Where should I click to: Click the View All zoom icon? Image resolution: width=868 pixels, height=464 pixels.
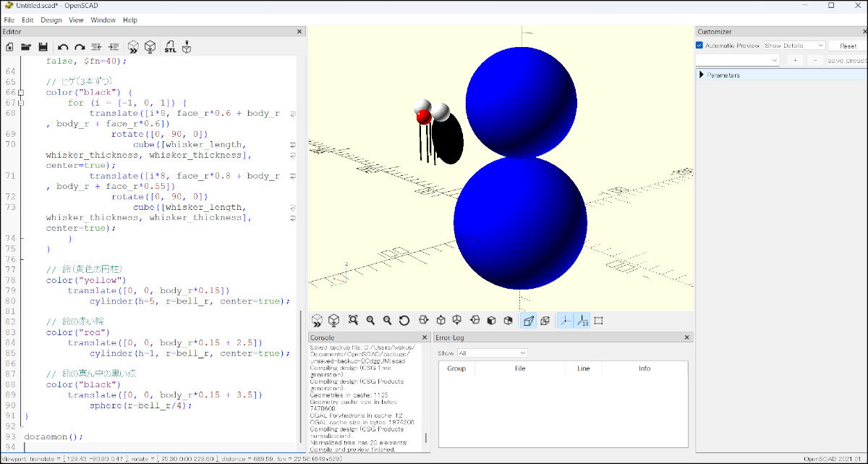coord(353,320)
